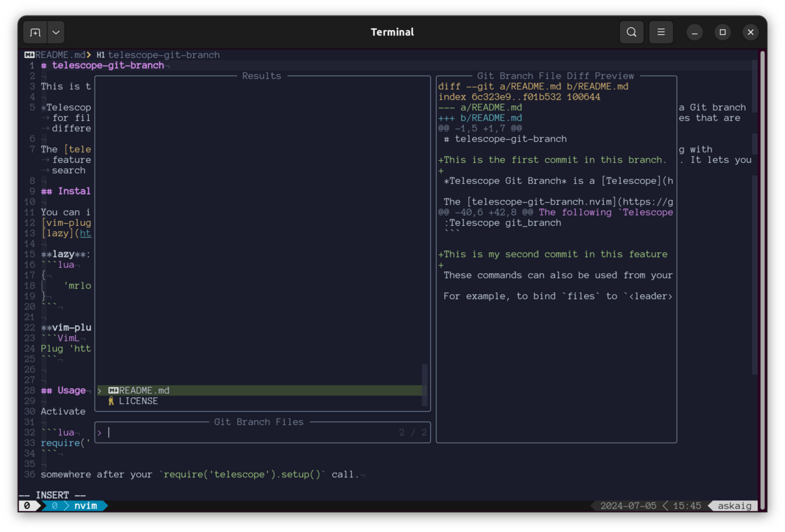
Task: Expand the new-tab dropdown chevron
Action: click(55, 31)
